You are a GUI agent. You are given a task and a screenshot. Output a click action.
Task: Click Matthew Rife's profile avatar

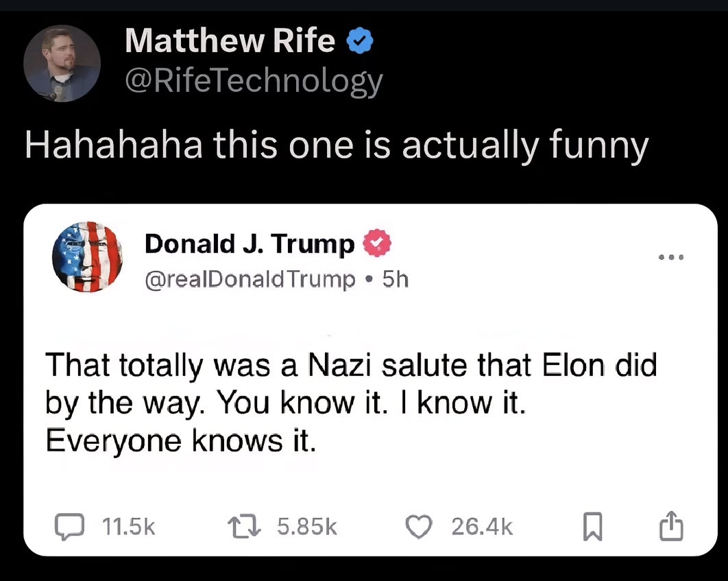coord(62,64)
